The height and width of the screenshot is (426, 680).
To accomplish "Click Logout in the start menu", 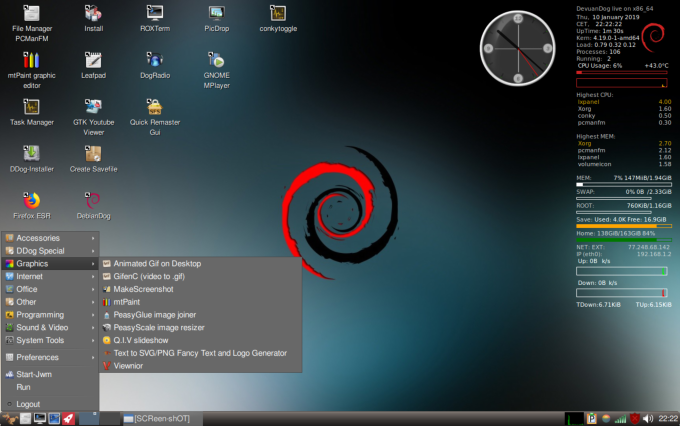I will pyautogui.click(x=50, y=404).
